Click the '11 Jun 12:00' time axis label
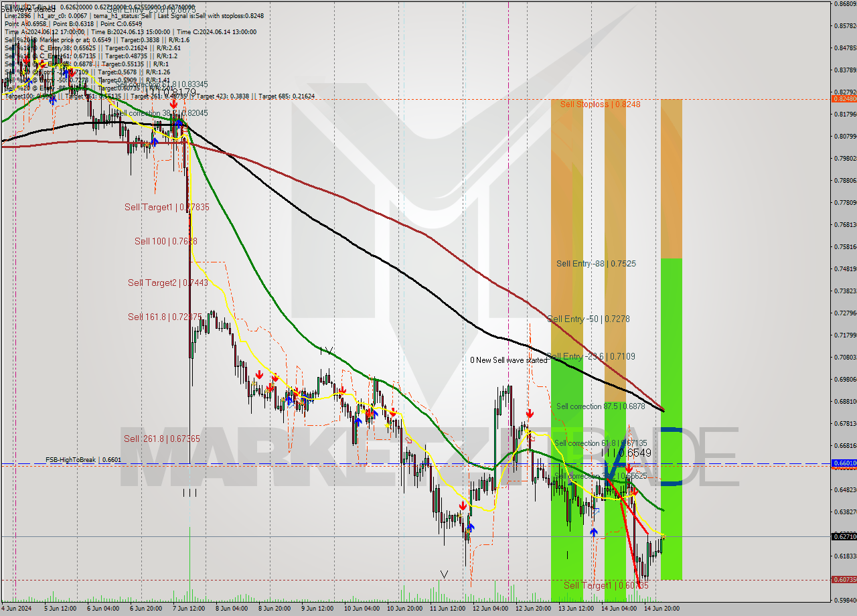This screenshot has height=616, width=857. (x=447, y=609)
